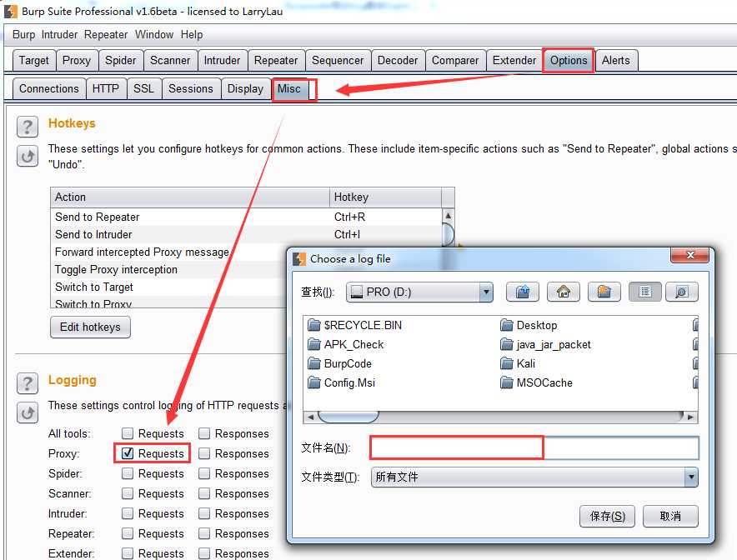
Task: Close the Choose a log file dialog
Action: point(689,255)
